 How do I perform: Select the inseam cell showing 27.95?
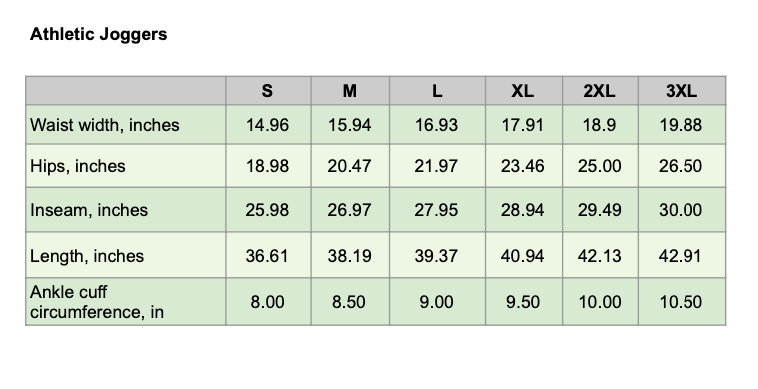click(x=437, y=210)
